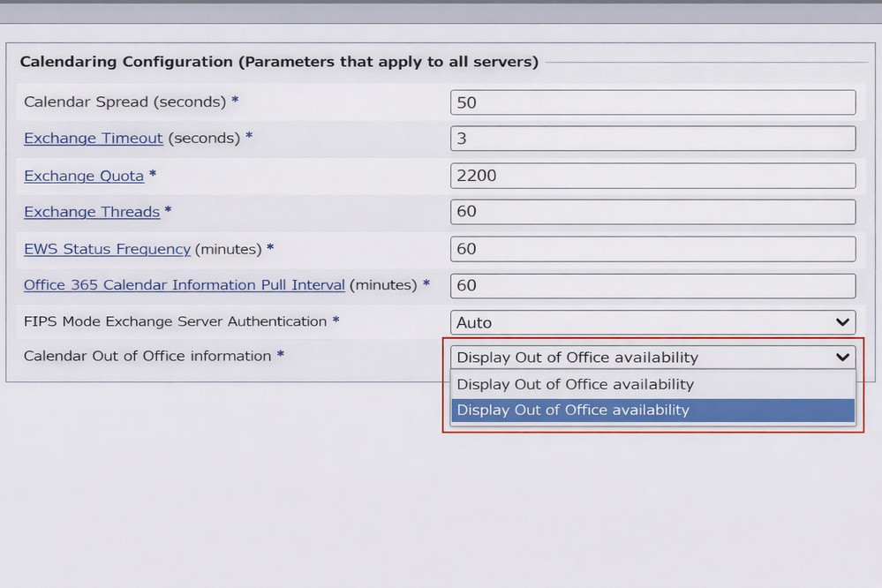882x588 pixels.
Task: Open the FIPS Mode Exchange Server Authentication dropdown
Action: pos(652,322)
